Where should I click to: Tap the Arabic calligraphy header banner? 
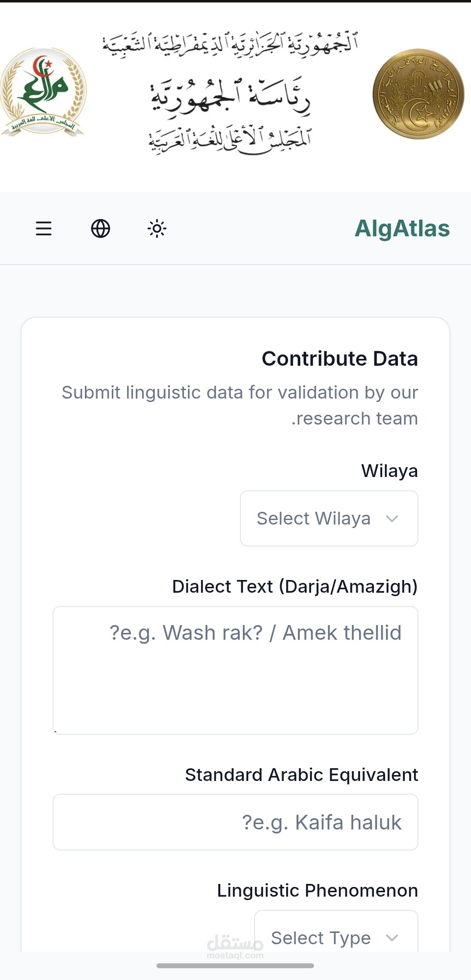point(231,93)
